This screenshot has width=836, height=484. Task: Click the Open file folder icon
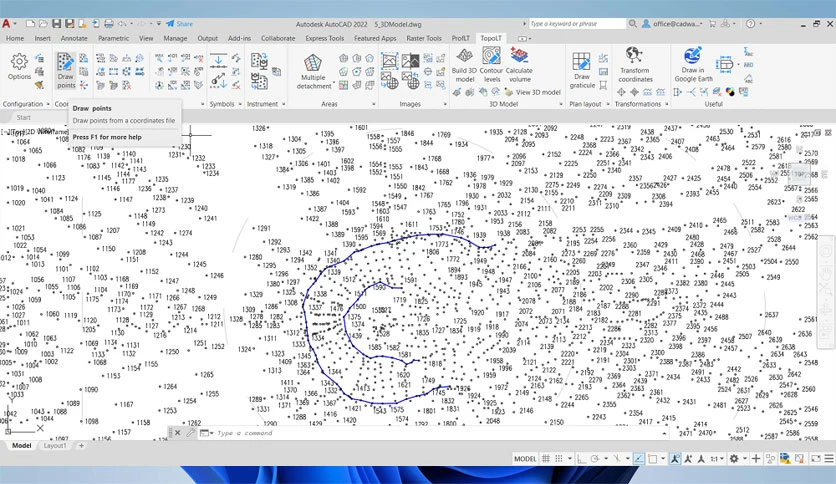(43, 24)
